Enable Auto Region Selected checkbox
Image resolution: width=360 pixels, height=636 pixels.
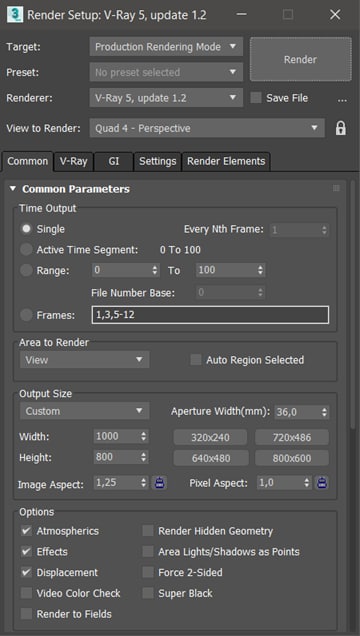tap(196, 360)
